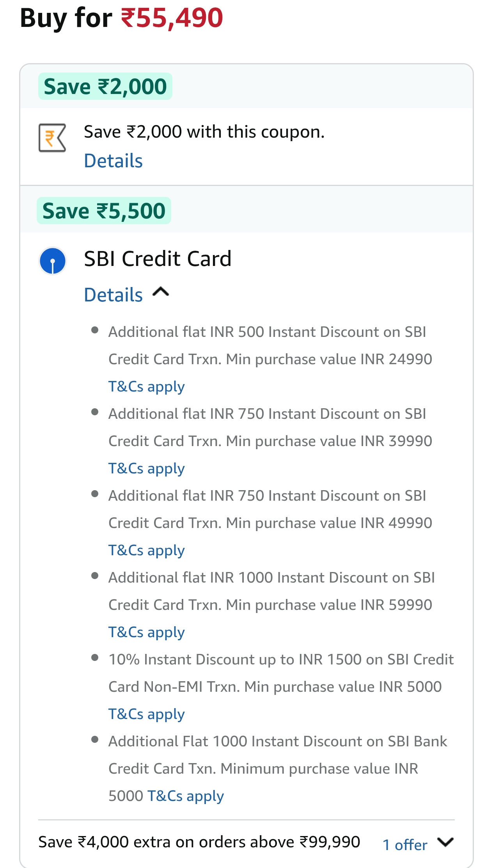Collapse SBI Credit Card details chevron

pyautogui.click(x=161, y=292)
